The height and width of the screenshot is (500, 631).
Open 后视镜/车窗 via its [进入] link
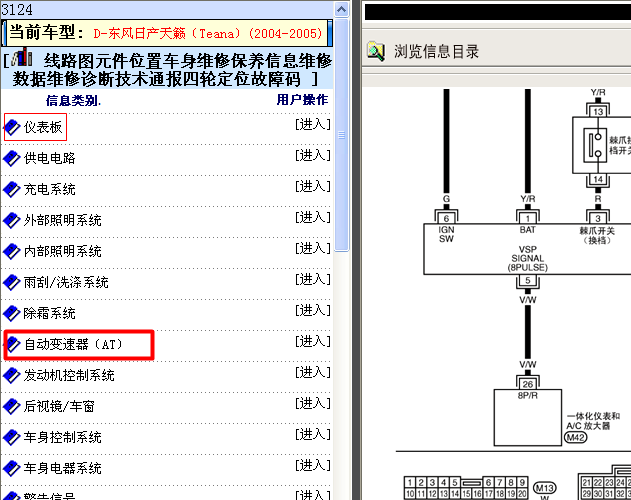(x=313, y=403)
